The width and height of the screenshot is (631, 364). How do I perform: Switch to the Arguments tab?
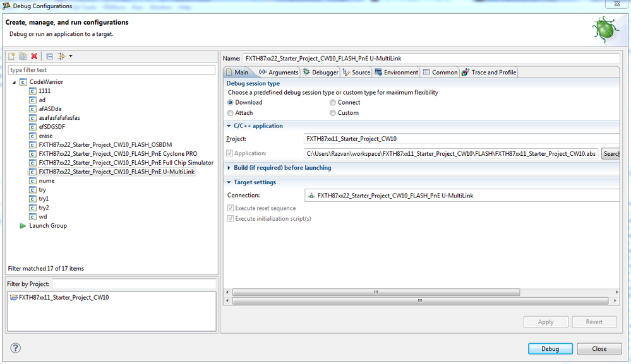tap(279, 73)
